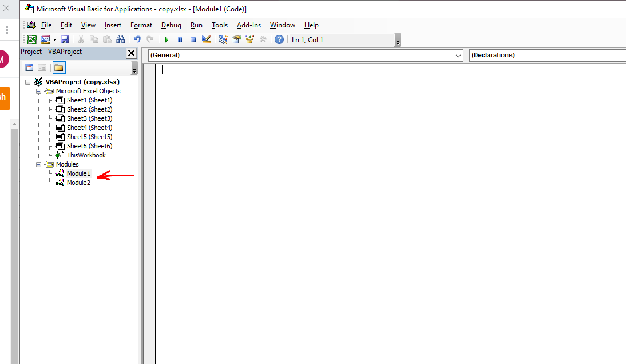626x364 pixels.
Task: Select Module1 in the tree
Action: point(78,173)
